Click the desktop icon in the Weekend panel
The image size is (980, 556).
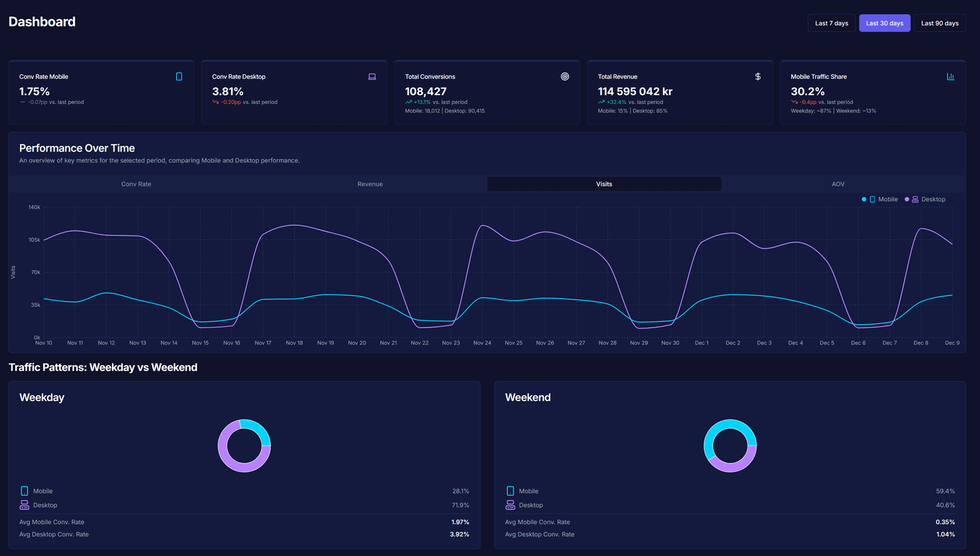point(510,505)
